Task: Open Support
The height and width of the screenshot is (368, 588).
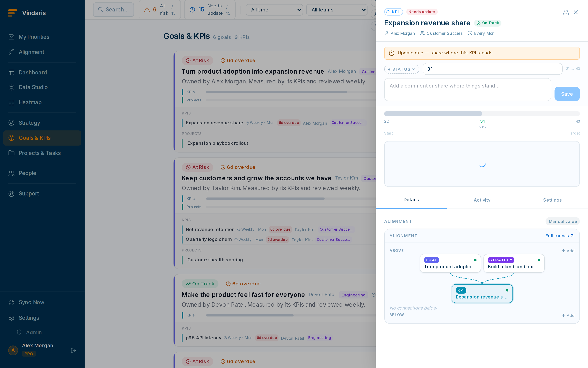Action: (42, 194)
